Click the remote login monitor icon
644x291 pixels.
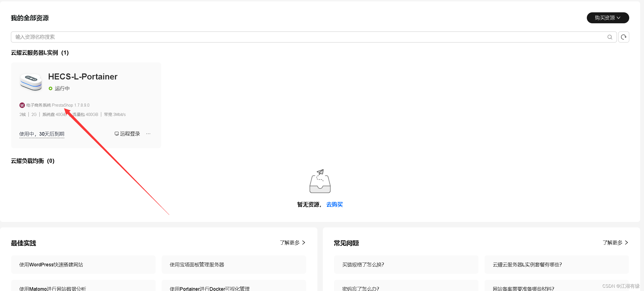click(x=117, y=133)
